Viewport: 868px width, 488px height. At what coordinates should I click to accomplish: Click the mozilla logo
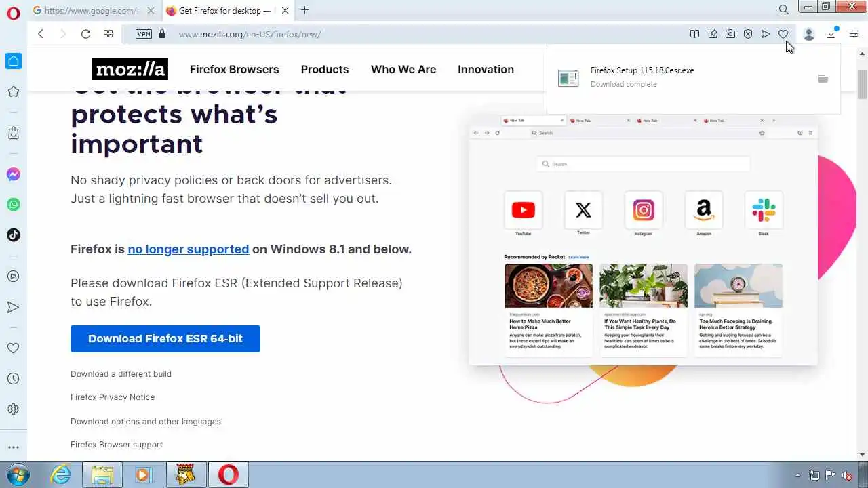pyautogui.click(x=130, y=69)
